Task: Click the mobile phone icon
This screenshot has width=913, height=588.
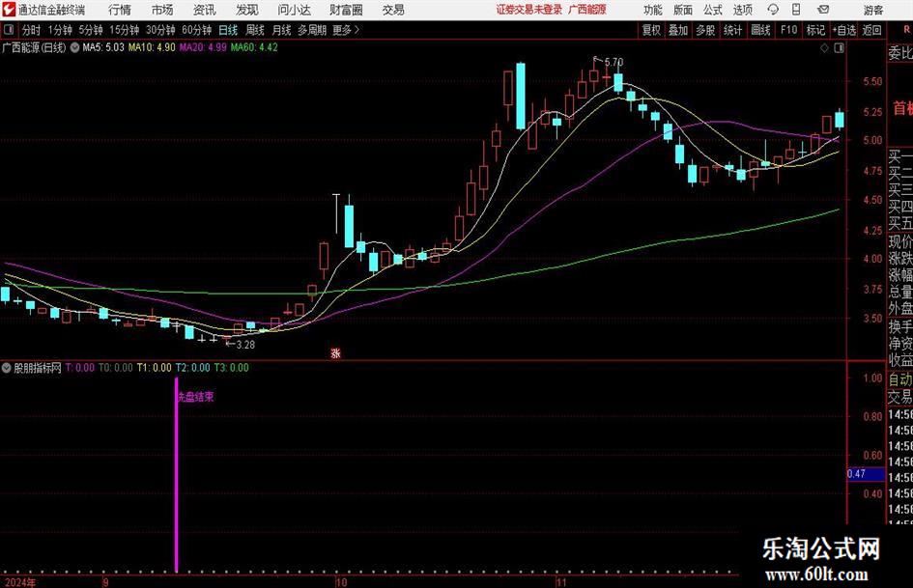Action: click(x=796, y=10)
